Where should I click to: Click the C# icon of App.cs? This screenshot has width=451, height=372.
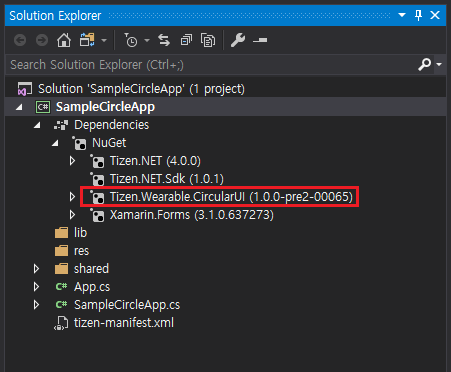(61, 287)
